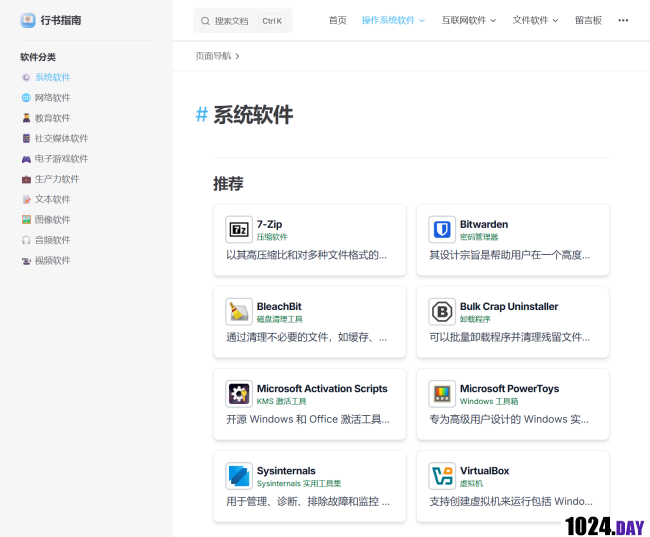Click the 搜索文档 search box

click(x=242, y=20)
